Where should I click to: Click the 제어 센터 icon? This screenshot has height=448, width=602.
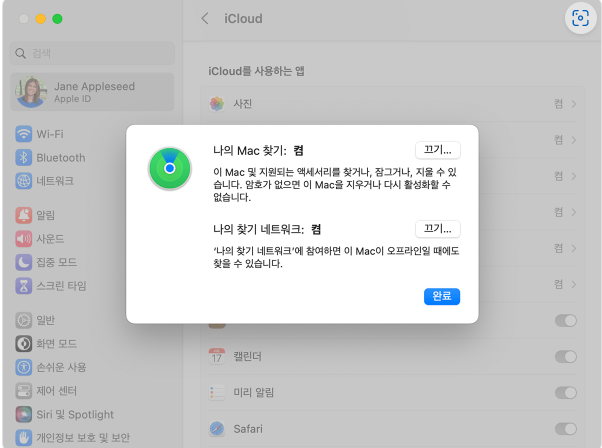tap(23, 391)
